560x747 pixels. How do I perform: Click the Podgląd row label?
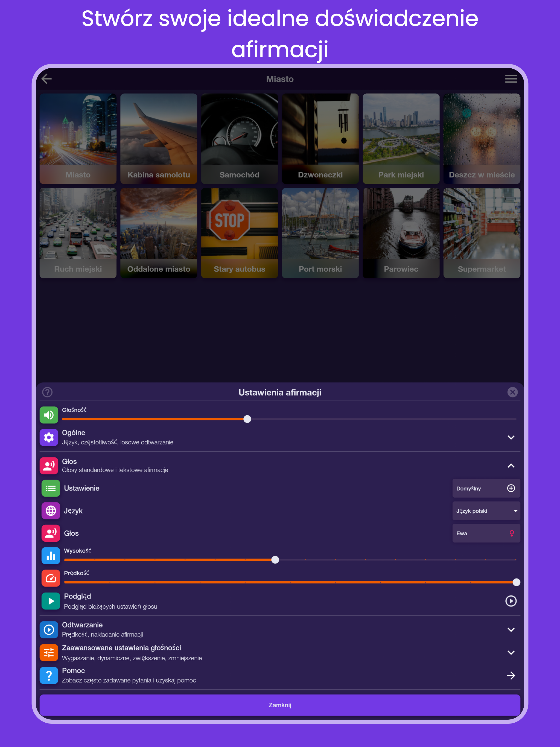(77, 596)
